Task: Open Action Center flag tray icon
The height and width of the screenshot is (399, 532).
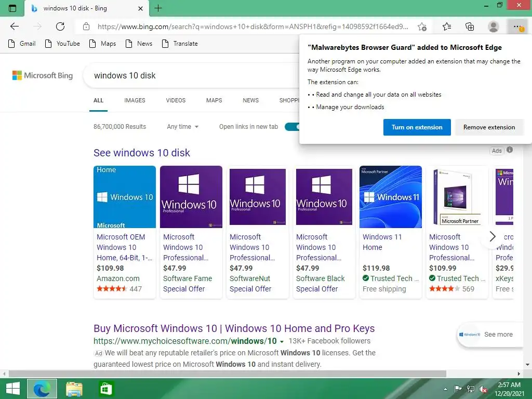Action: [458, 389]
